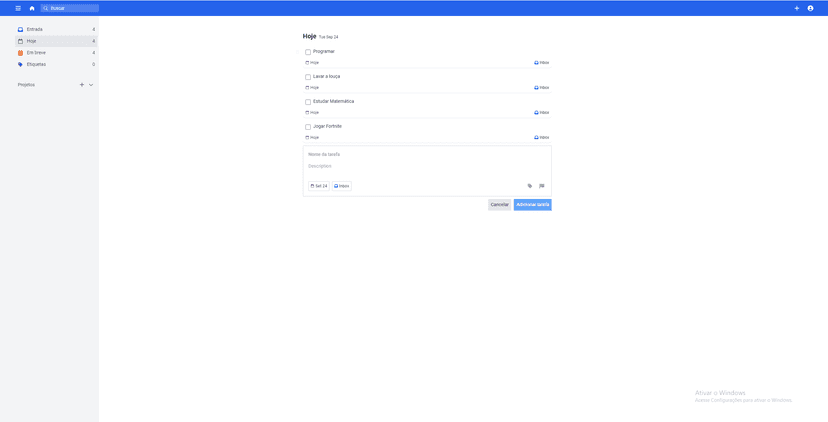Click the home icon in header
The image size is (828, 422).
(x=32, y=8)
